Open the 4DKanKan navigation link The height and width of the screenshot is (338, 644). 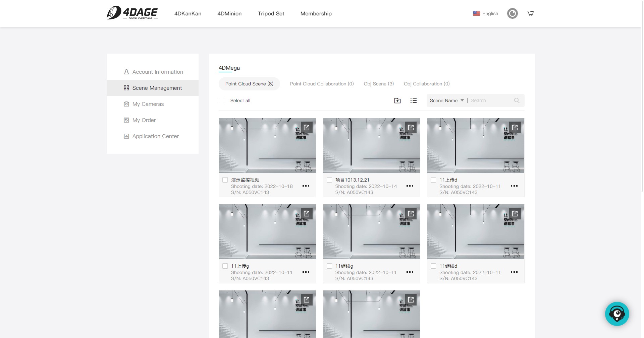pos(188,14)
